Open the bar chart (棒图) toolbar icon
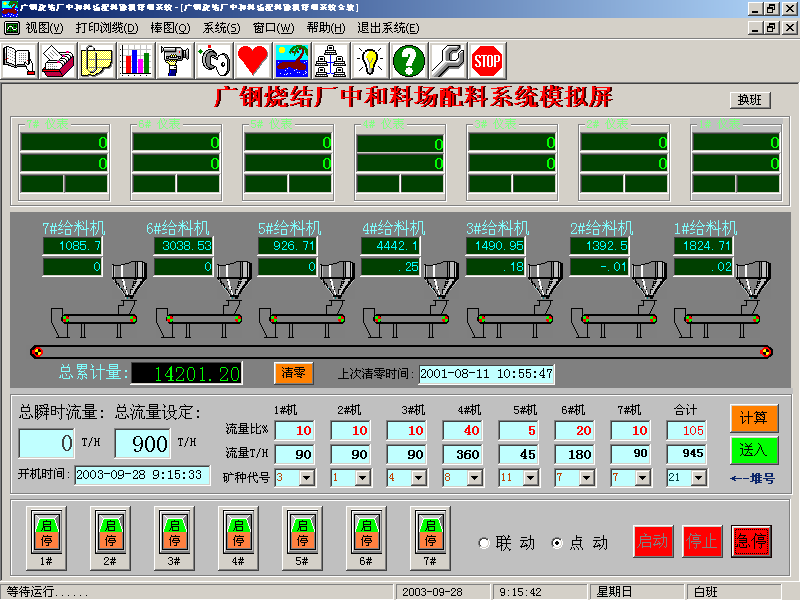This screenshot has height=600, width=800. (135, 60)
